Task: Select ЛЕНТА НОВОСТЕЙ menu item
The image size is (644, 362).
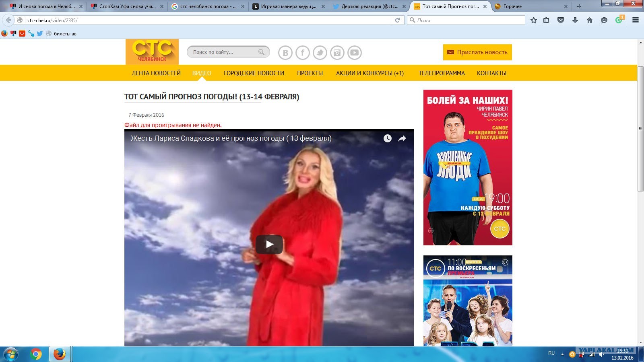Action: coord(156,73)
